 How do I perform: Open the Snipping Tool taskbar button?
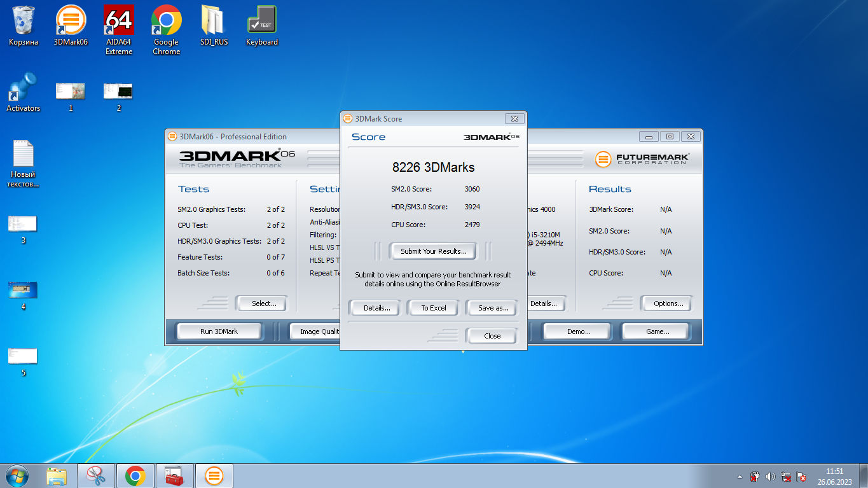click(96, 476)
